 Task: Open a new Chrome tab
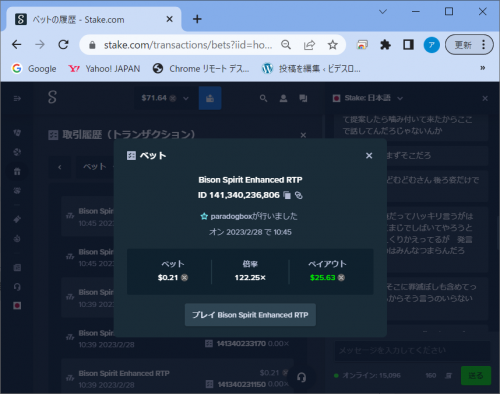[x=197, y=19]
